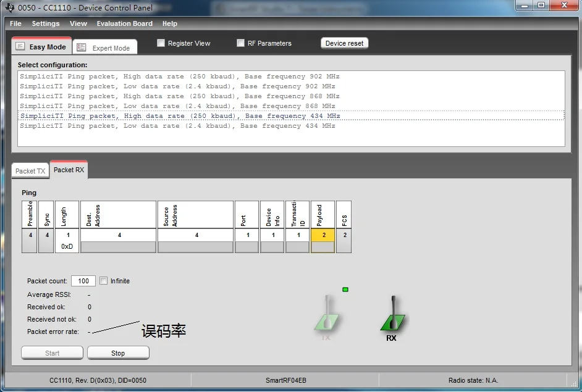The height and width of the screenshot is (392, 582).
Task: Click the Packet count input field
Action: (83, 281)
